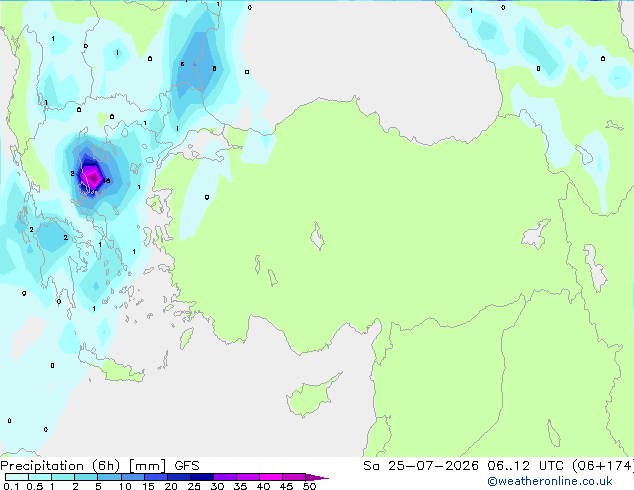Click the 10–15 mm legend swatch
The height and width of the screenshot is (490, 634).
[x=132, y=477]
